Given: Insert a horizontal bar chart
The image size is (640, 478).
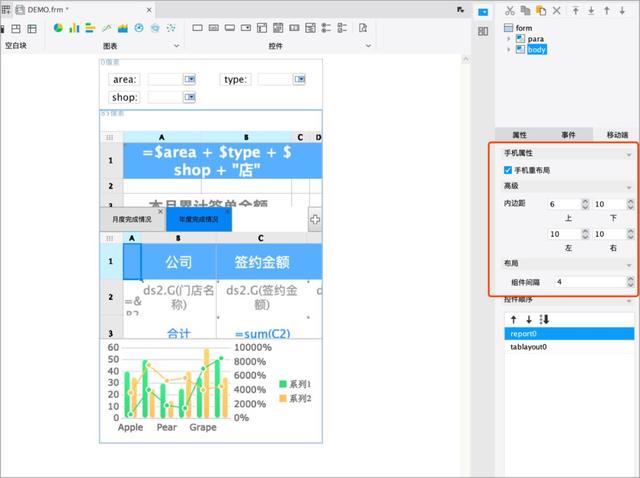Looking at the screenshot, I should coord(90,28).
